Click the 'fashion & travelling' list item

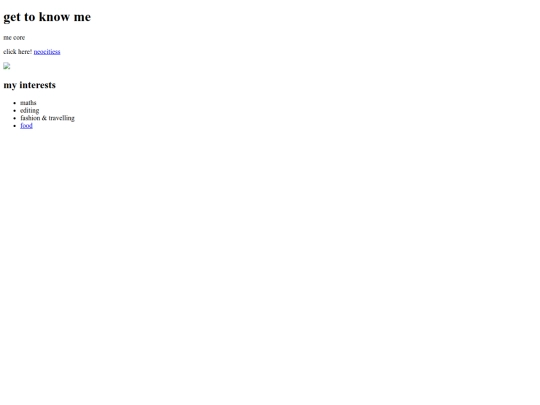(x=48, y=118)
